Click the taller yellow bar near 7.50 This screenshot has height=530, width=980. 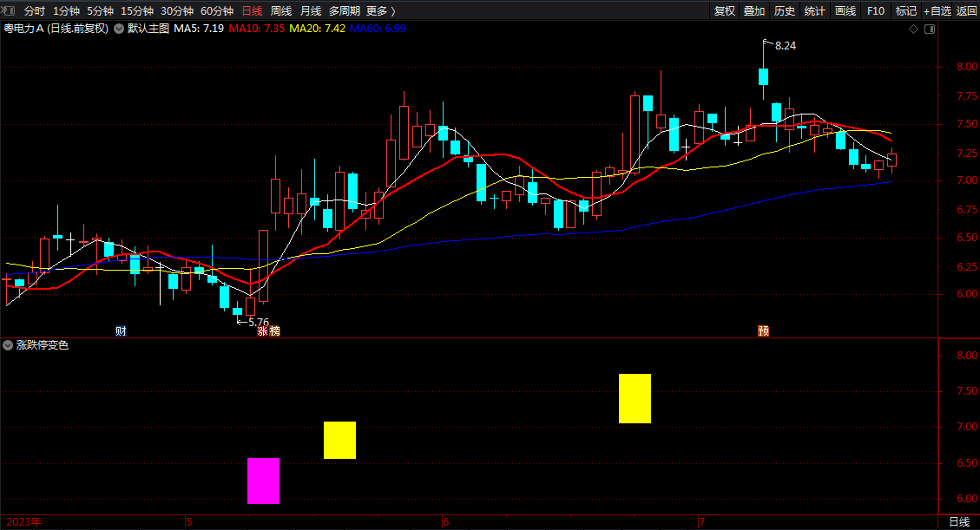coord(635,398)
